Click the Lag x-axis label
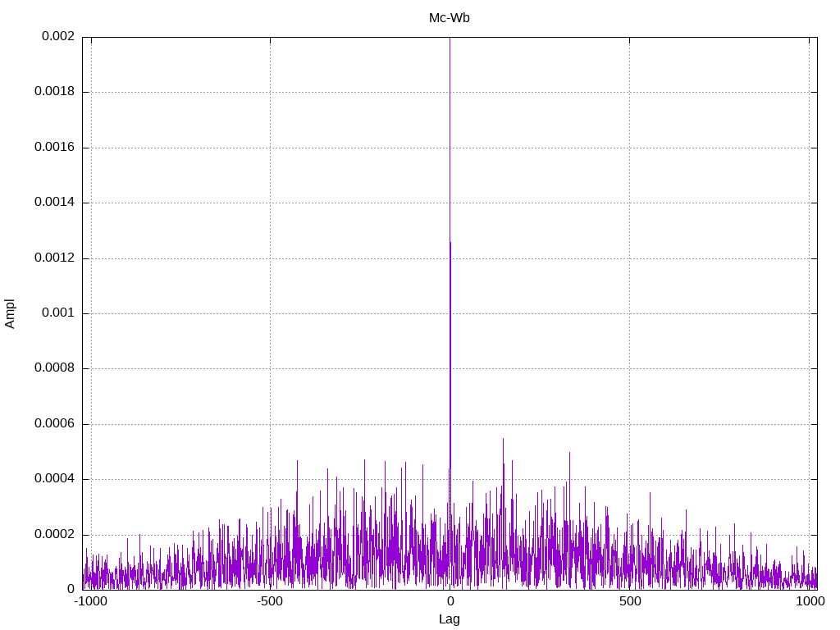Viewport: 840px width, 630px height. [449, 619]
